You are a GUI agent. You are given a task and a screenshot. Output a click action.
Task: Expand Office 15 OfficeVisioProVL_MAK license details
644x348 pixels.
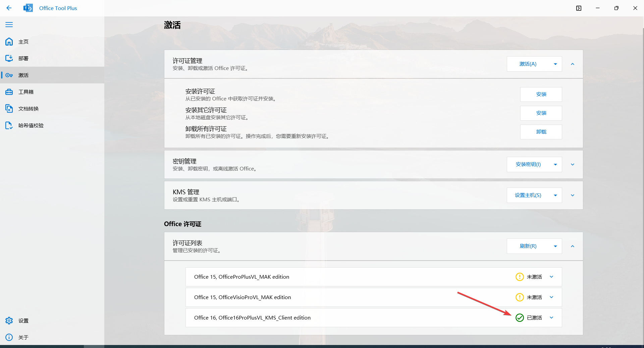[551, 297]
